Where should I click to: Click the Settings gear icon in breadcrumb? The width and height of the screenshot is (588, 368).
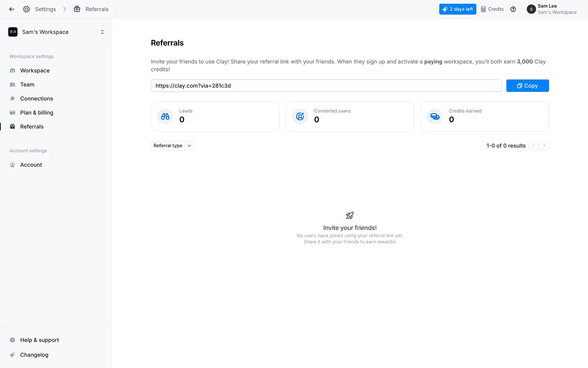pos(26,9)
